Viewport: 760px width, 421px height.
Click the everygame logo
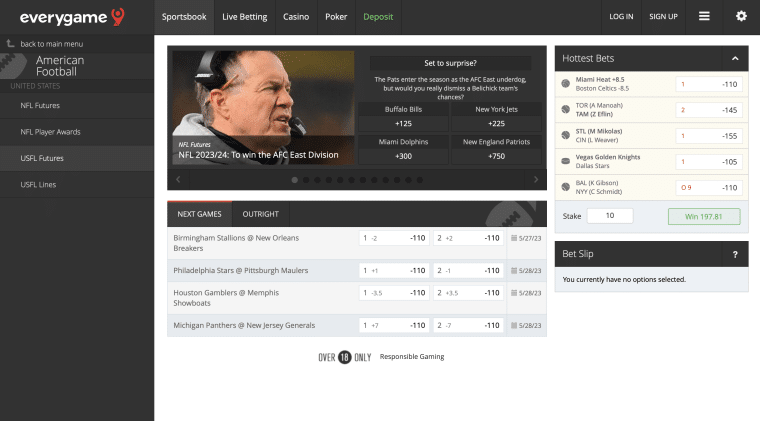coord(72,17)
